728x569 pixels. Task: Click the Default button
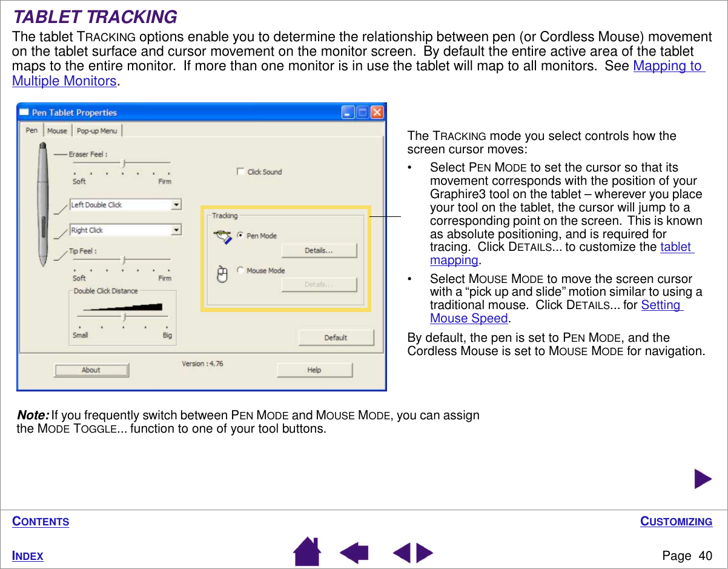336,338
